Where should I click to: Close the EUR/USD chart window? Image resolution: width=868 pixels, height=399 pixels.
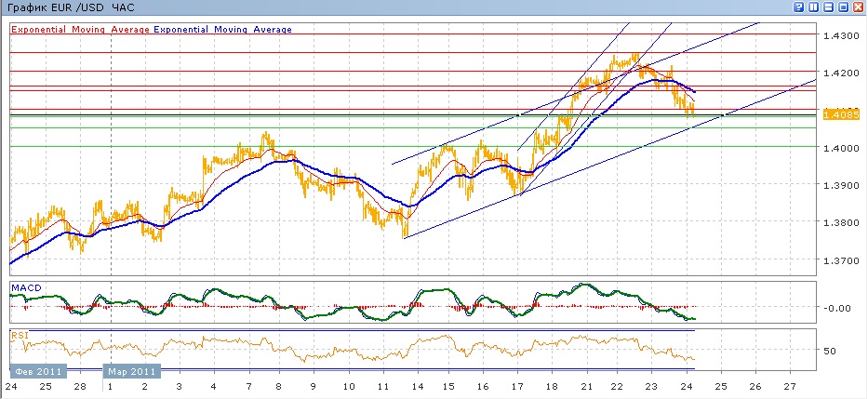point(859,7)
